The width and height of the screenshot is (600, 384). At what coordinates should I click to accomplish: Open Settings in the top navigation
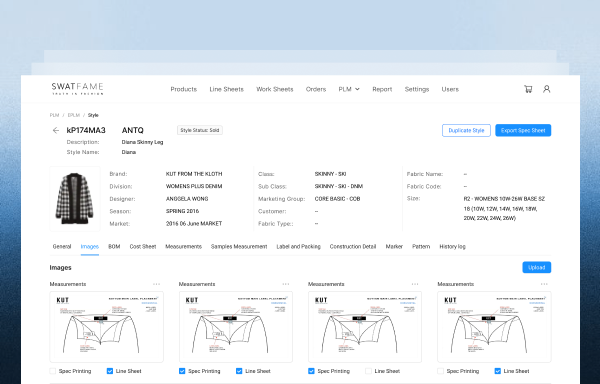pos(417,89)
